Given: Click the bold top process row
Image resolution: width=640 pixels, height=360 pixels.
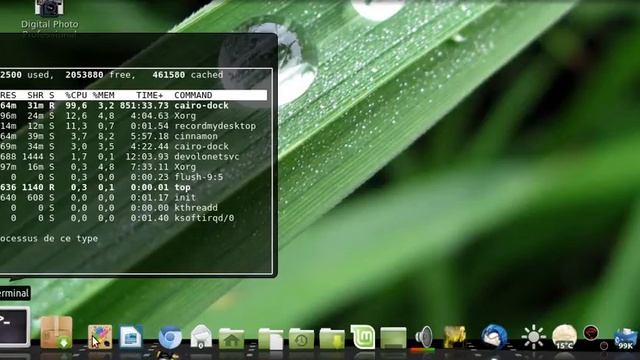Looking at the screenshot, I should pyautogui.click(x=134, y=187).
